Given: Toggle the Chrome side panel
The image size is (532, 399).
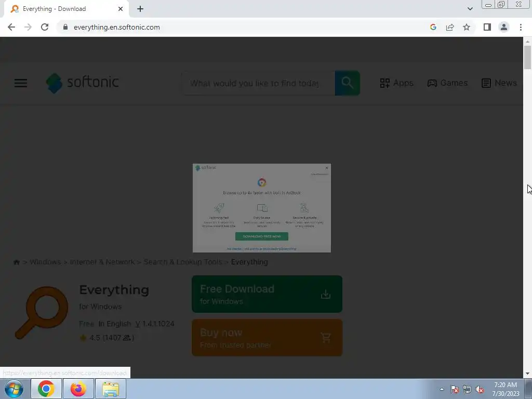Looking at the screenshot, I should [487, 27].
